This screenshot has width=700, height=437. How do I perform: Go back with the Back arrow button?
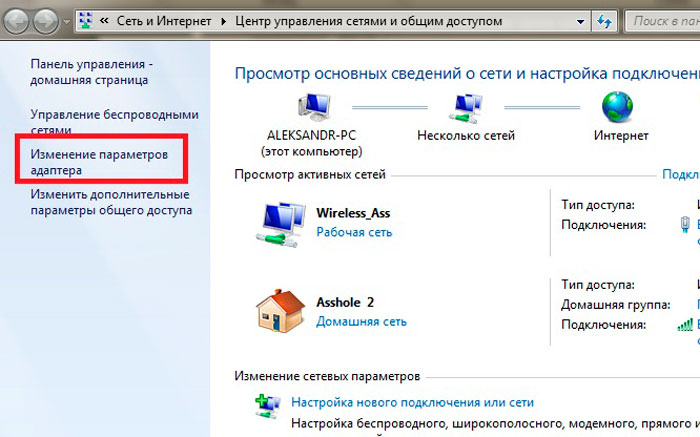(x=16, y=21)
